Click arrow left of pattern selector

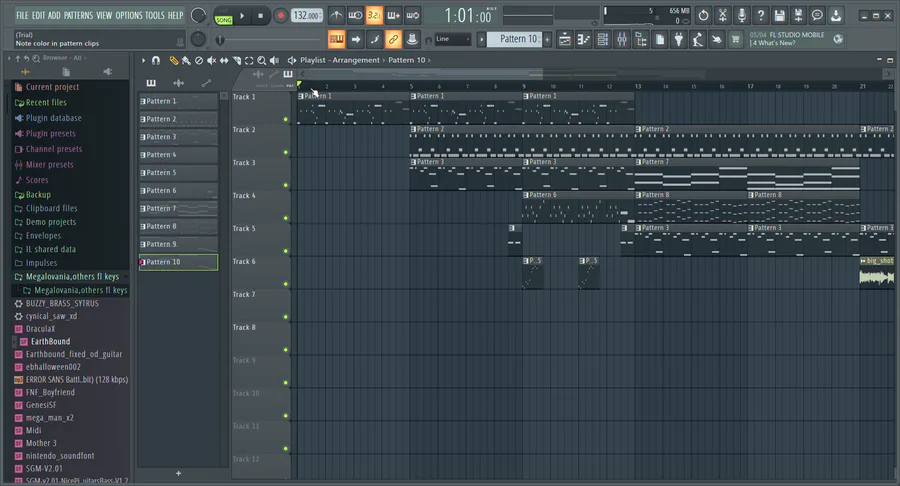tap(481, 40)
